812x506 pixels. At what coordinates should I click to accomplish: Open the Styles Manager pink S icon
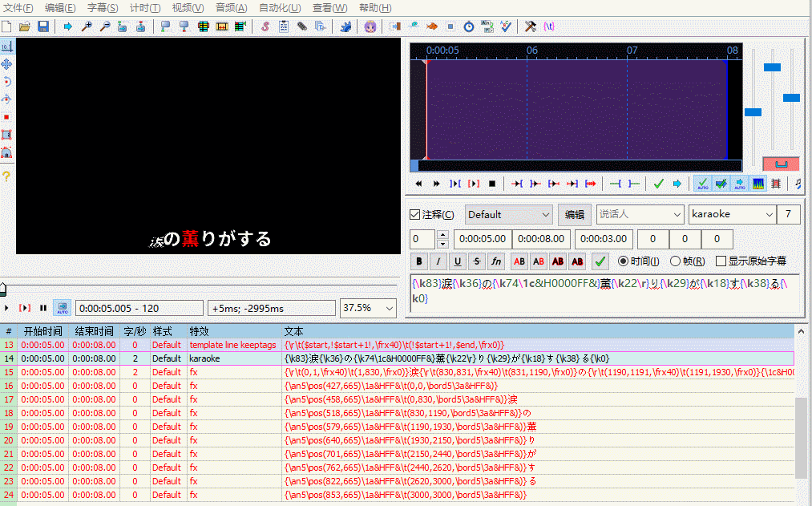pyautogui.click(x=265, y=26)
